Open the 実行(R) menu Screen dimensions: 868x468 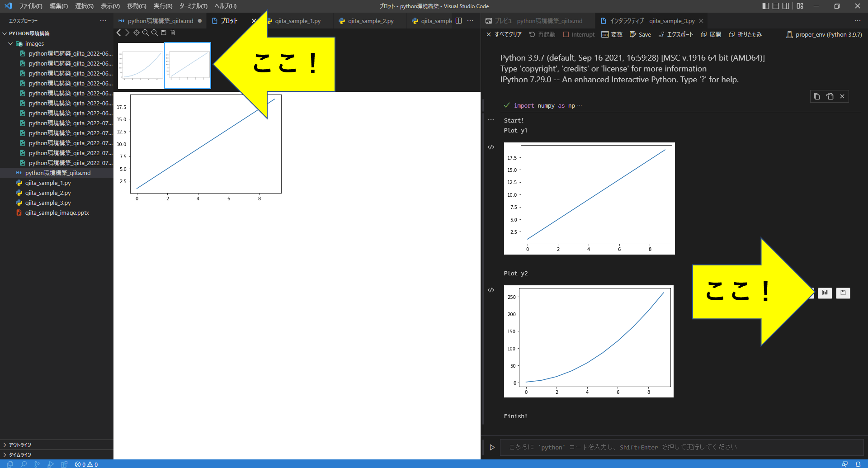click(162, 6)
